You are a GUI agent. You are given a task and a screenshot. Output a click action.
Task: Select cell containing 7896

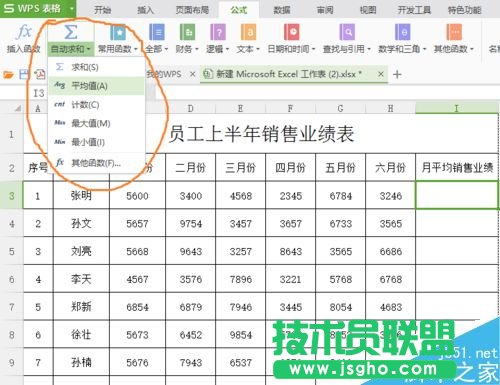point(240,279)
